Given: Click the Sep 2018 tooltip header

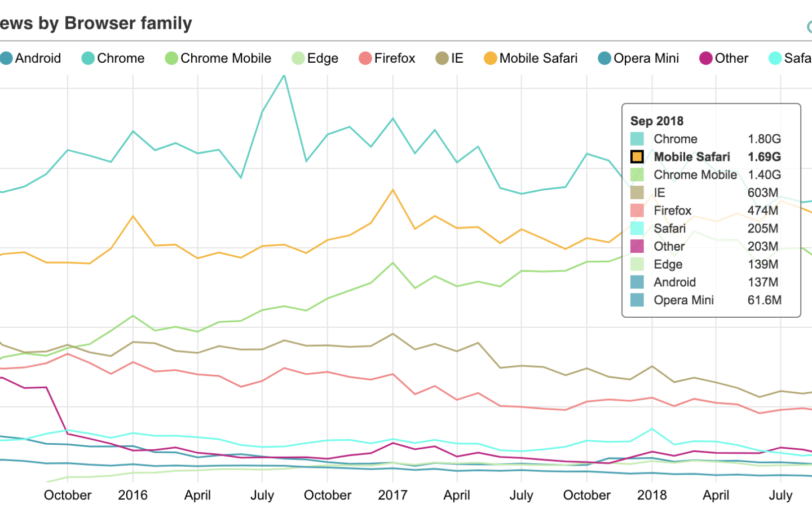Looking at the screenshot, I should point(657,121).
